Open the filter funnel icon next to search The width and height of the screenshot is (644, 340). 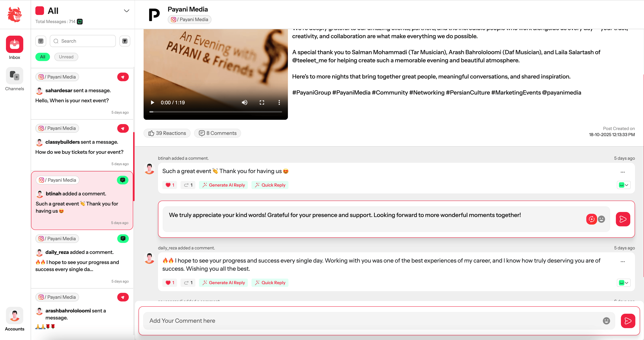coord(125,41)
